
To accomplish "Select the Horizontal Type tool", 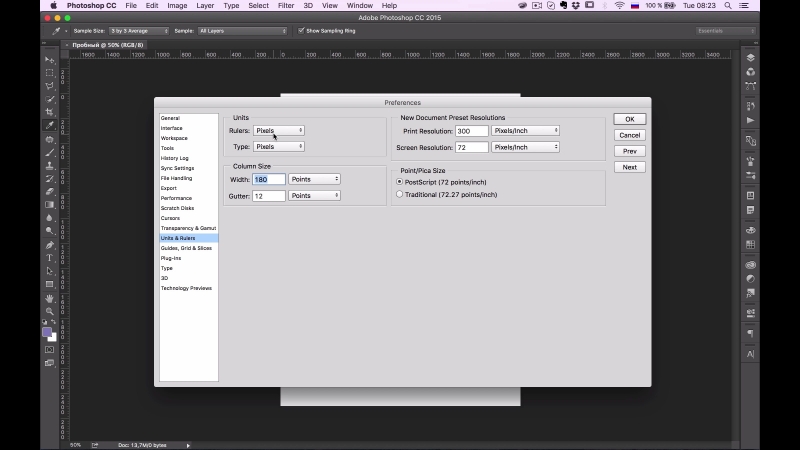I will [x=49, y=258].
